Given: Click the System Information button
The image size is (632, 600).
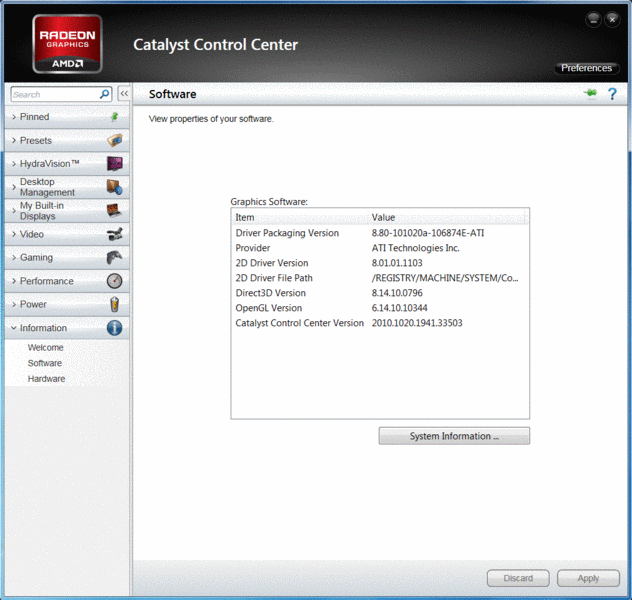Looking at the screenshot, I should [454, 436].
